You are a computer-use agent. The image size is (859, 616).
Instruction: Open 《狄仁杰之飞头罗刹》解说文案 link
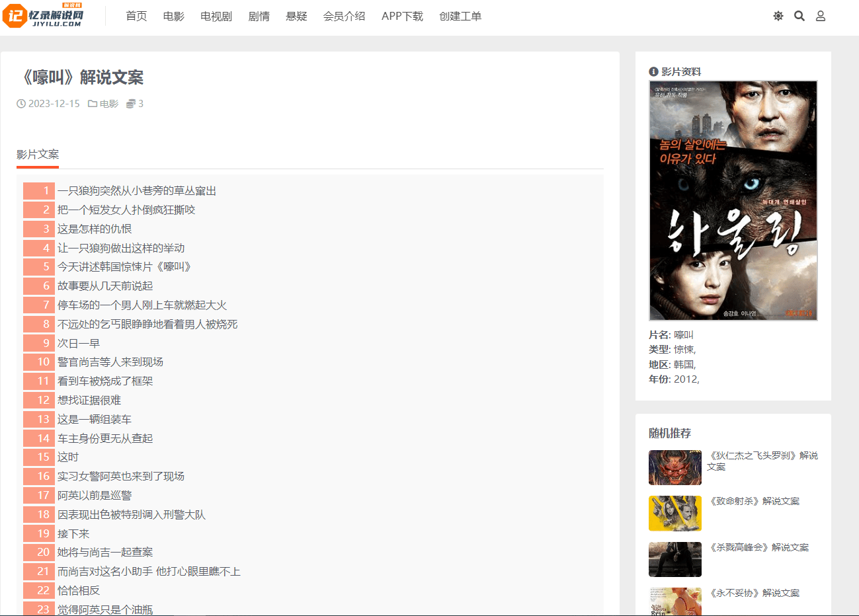pyautogui.click(x=762, y=461)
